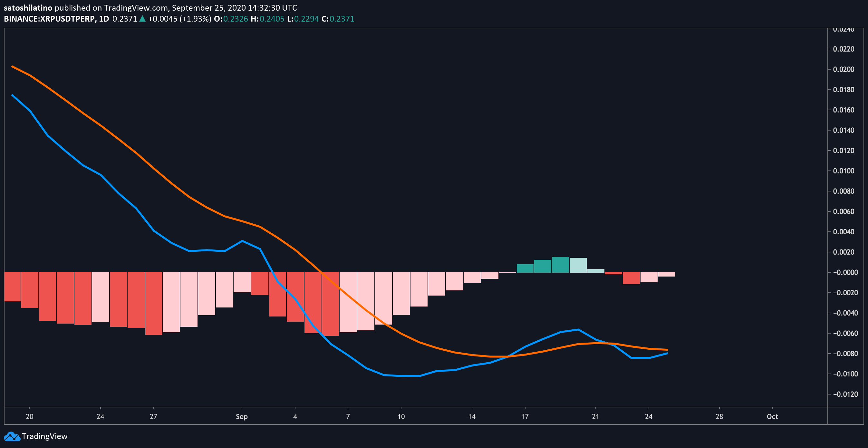Click the 0.0220 price axis label
This screenshot has width=868, height=448.
click(x=844, y=49)
